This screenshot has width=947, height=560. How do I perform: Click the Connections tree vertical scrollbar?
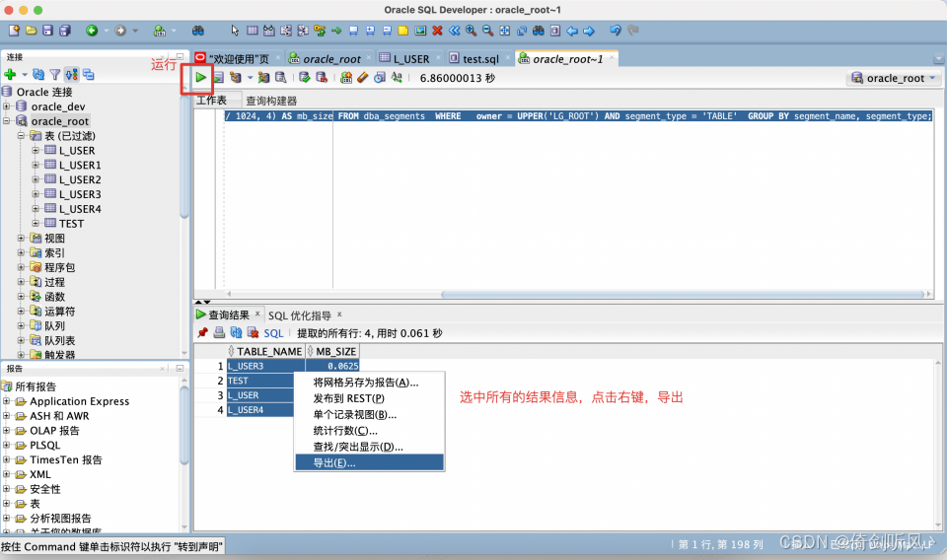[184, 157]
